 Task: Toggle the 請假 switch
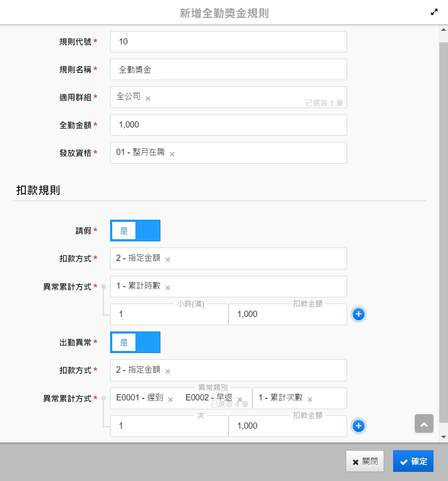click(135, 231)
